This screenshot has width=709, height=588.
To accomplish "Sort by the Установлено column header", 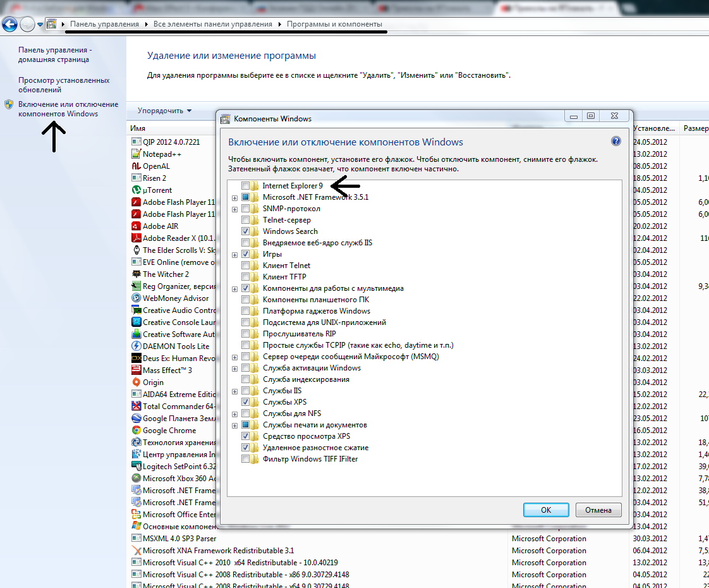I will click(654, 128).
